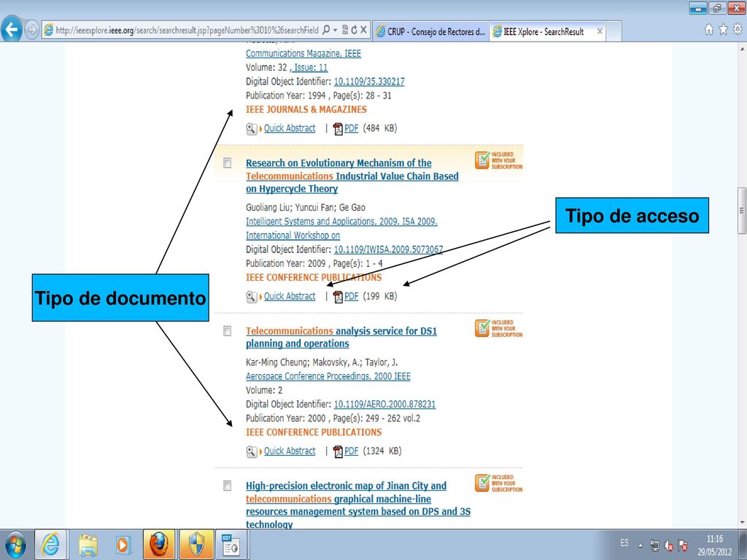Switch to IEEE Xplore - SearchResult tab
747x560 pixels.
click(543, 31)
